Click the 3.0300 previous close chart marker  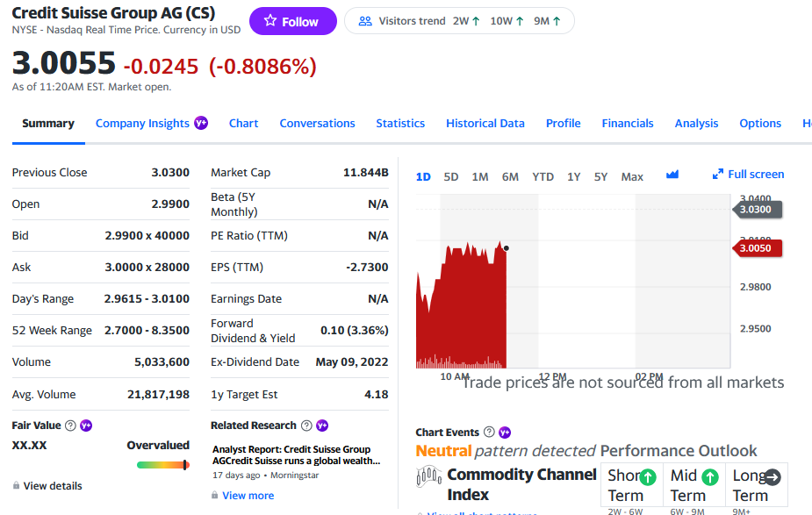[x=757, y=209]
